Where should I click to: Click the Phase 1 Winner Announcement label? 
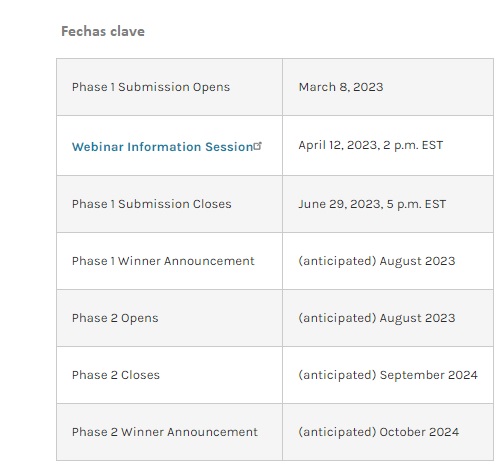point(163,261)
